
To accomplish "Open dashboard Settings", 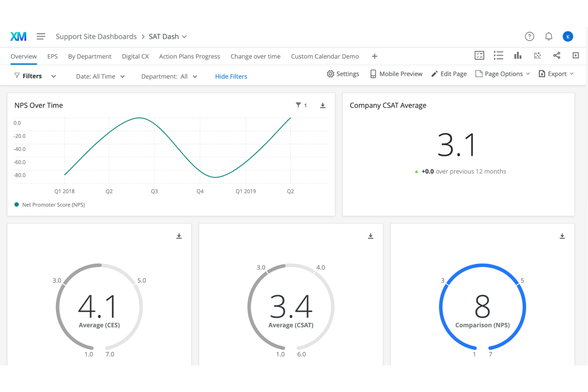I will click(343, 74).
